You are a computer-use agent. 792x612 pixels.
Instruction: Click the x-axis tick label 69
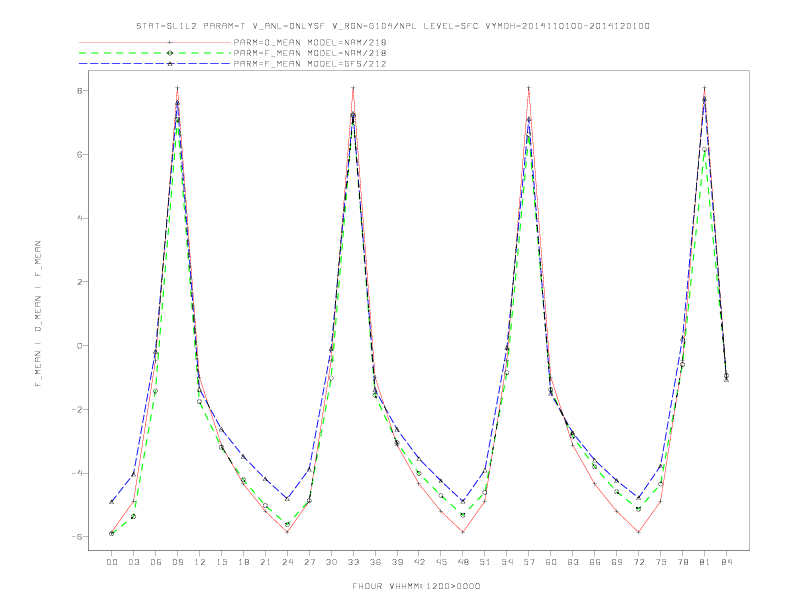pyautogui.click(x=617, y=562)
